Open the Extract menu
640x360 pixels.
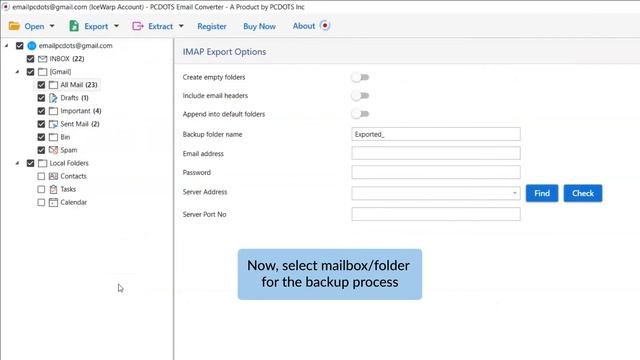(160, 27)
